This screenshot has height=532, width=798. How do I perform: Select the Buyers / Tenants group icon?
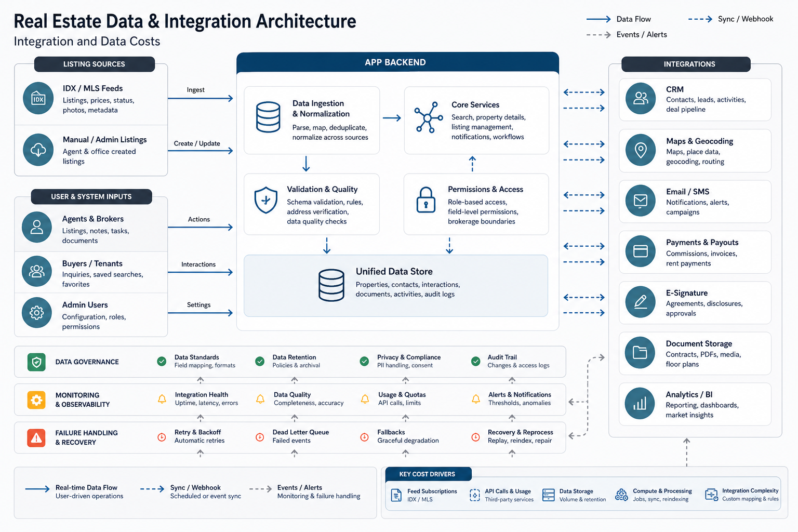[x=37, y=271]
